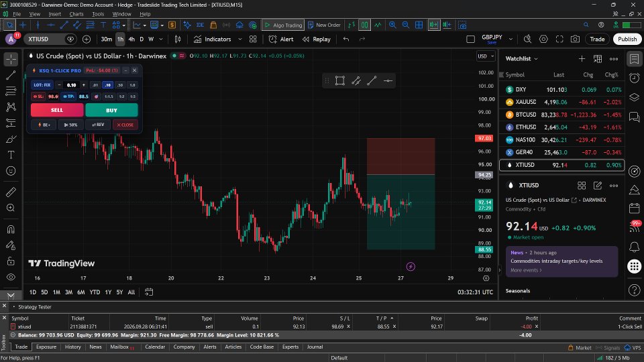Open the IDE MetaEditor icon
The height and width of the screenshot is (362, 644).
200,25
